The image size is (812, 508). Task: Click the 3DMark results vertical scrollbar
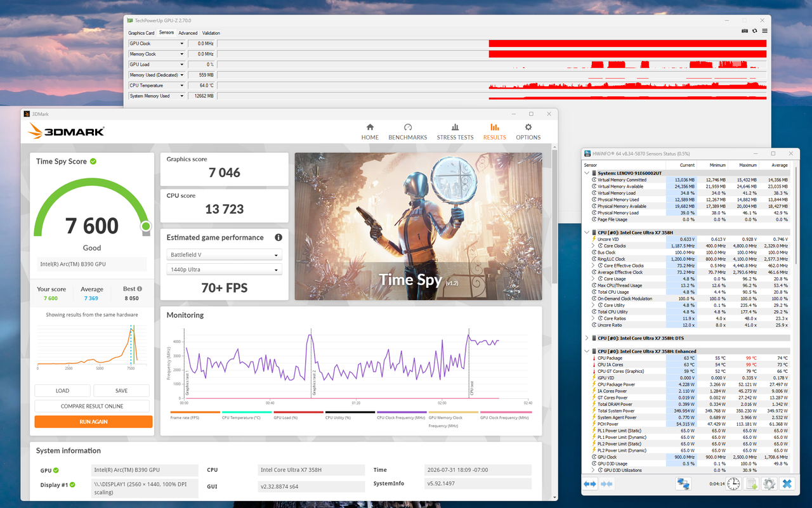(x=554, y=216)
